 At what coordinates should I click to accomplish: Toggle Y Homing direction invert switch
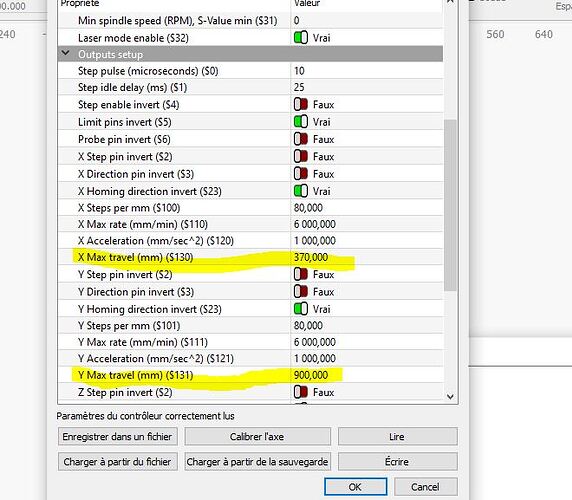click(301, 309)
